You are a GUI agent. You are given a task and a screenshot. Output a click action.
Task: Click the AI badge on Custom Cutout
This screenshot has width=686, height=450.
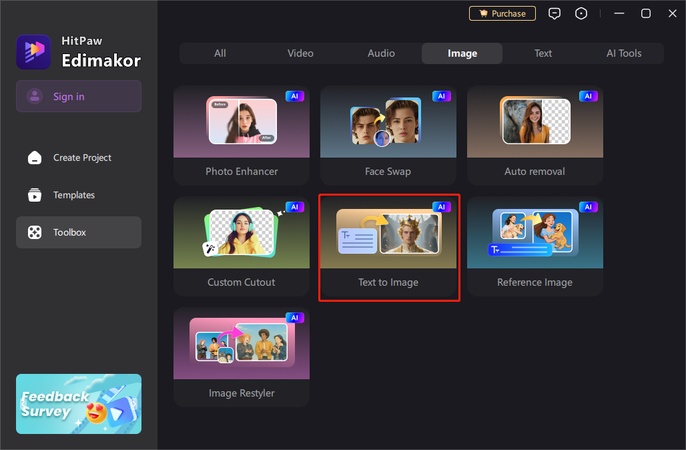tap(295, 207)
